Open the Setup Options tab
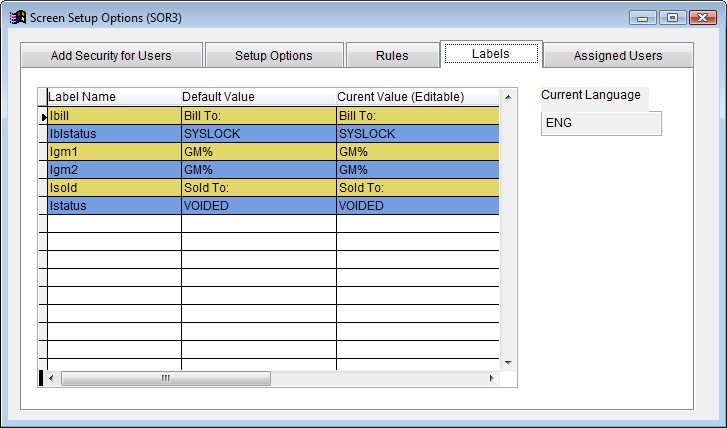727x428 pixels. (273, 56)
